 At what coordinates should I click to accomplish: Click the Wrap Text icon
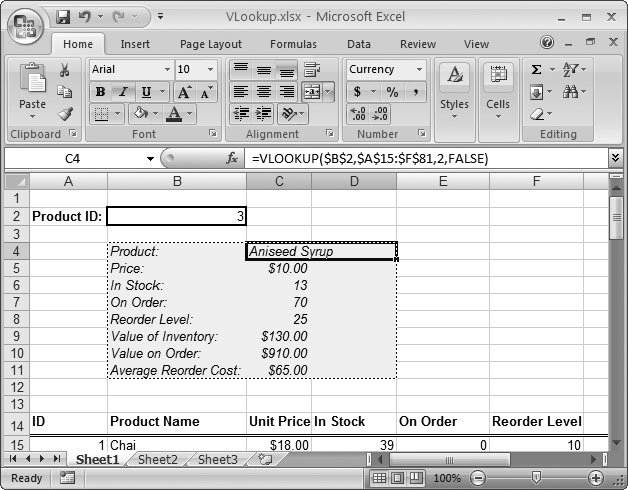(x=312, y=70)
